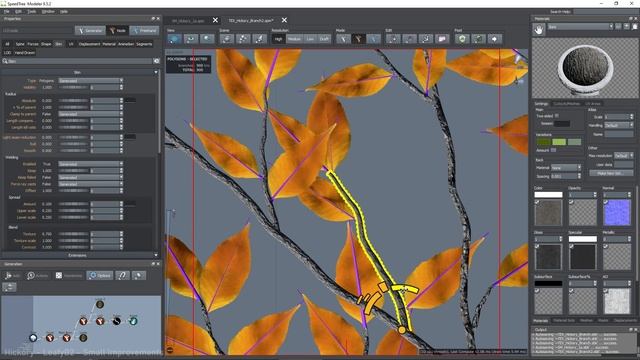Click the arrow Post toolbar icon
640x360 pixels.
[x=495, y=39]
